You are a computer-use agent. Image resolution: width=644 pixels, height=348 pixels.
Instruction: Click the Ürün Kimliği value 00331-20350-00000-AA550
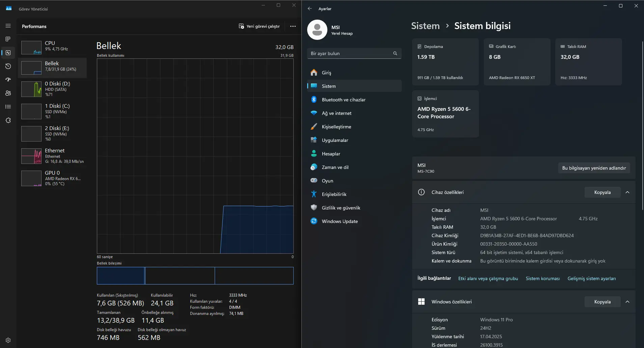pos(509,244)
